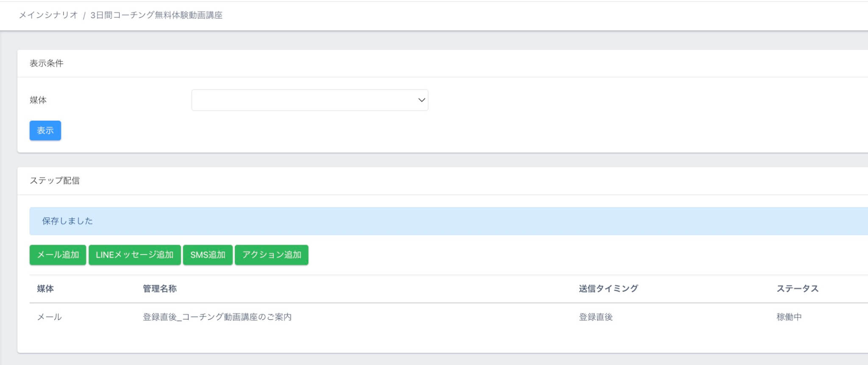
Task: Click the 管理名称 column header
Action: tap(160, 289)
